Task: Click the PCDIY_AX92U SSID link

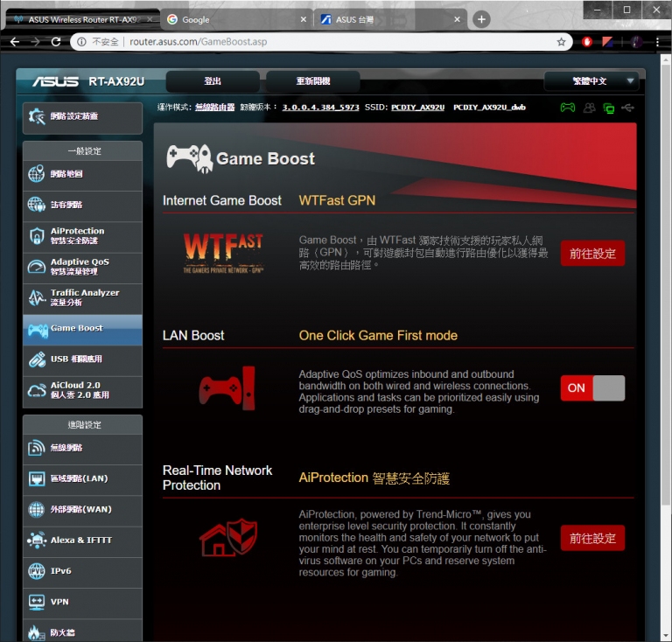Action: click(x=418, y=108)
